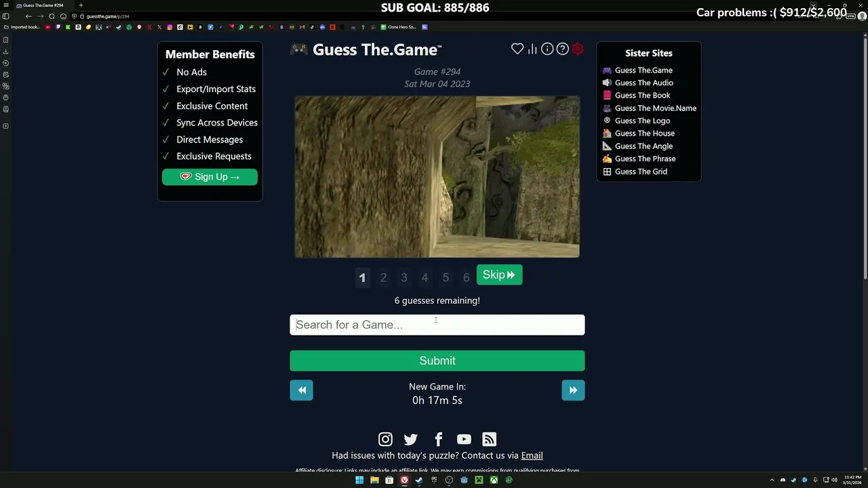Select screenshot 1 page button
The width and height of the screenshot is (868, 488).
coord(362,278)
